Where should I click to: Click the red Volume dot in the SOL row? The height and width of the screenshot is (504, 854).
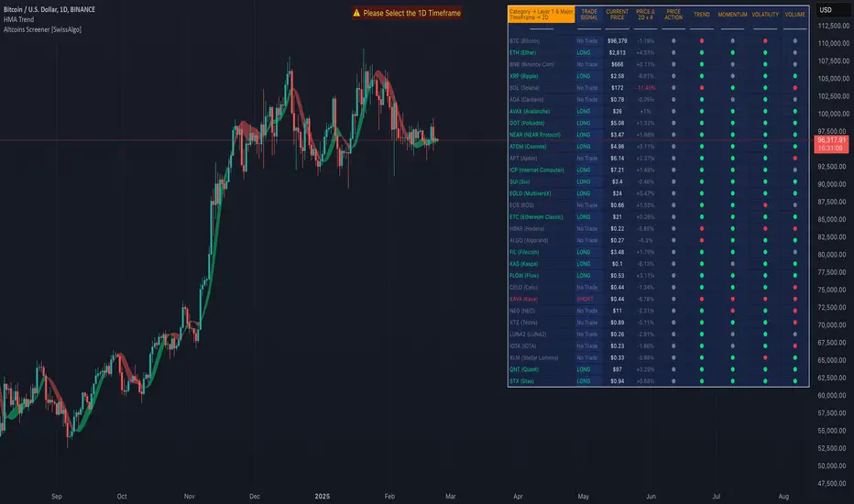795,88
